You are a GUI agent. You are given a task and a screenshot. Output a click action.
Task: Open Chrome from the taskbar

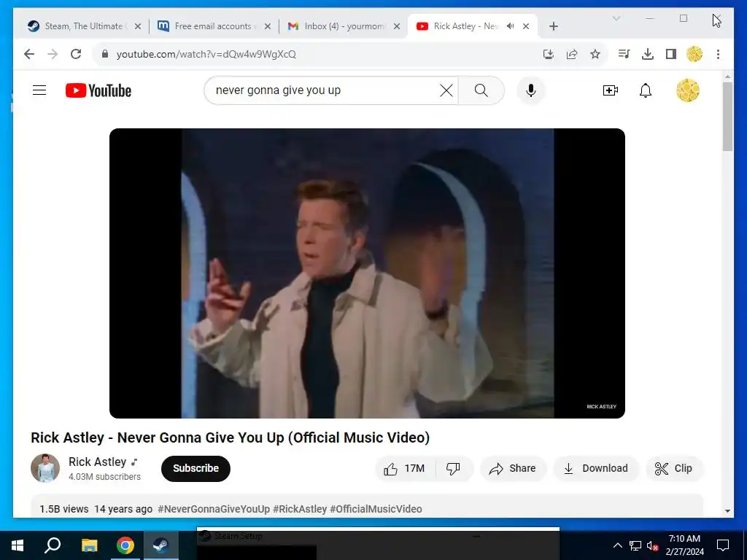(125, 545)
